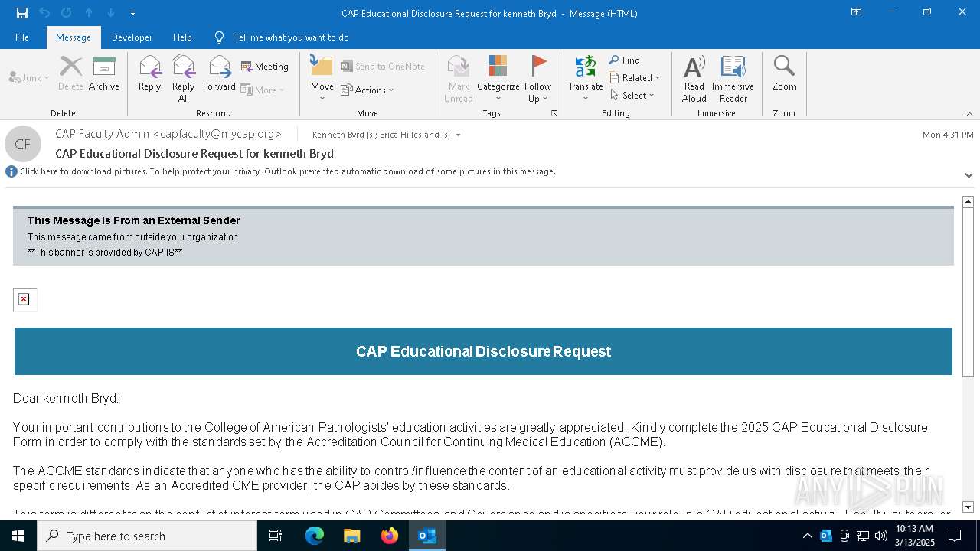The height and width of the screenshot is (551, 980).
Task: Show hidden tray icons
Action: [x=807, y=536]
